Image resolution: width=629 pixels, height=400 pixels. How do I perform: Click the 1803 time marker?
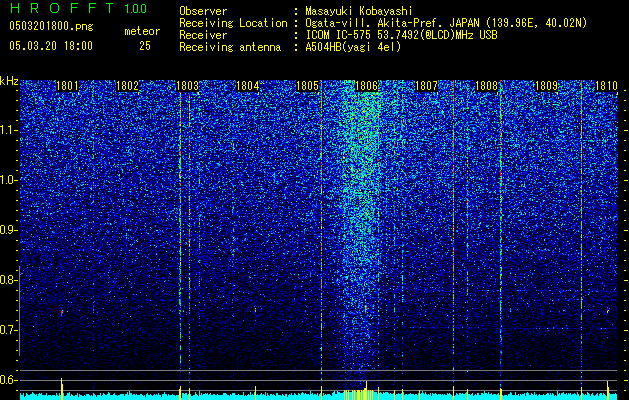pos(187,86)
